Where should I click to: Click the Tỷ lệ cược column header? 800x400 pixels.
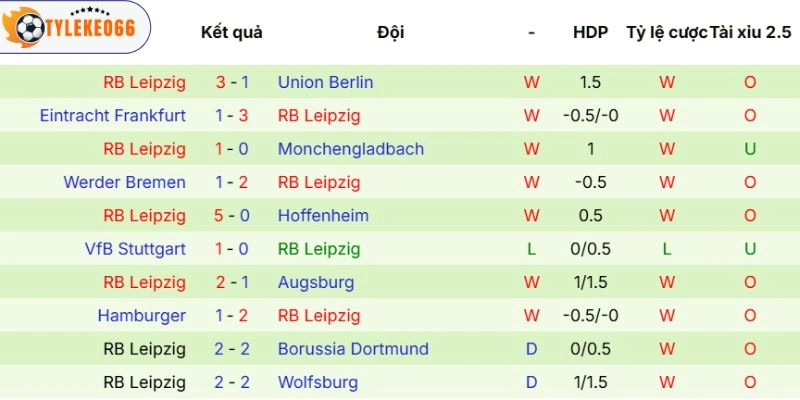(665, 32)
